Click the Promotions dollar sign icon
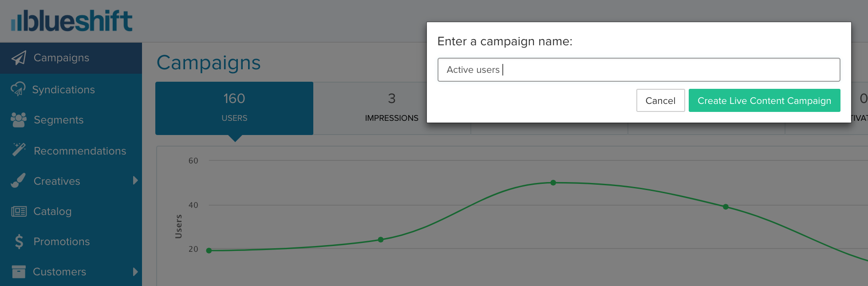The height and width of the screenshot is (286, 868). tap(19, 242)
